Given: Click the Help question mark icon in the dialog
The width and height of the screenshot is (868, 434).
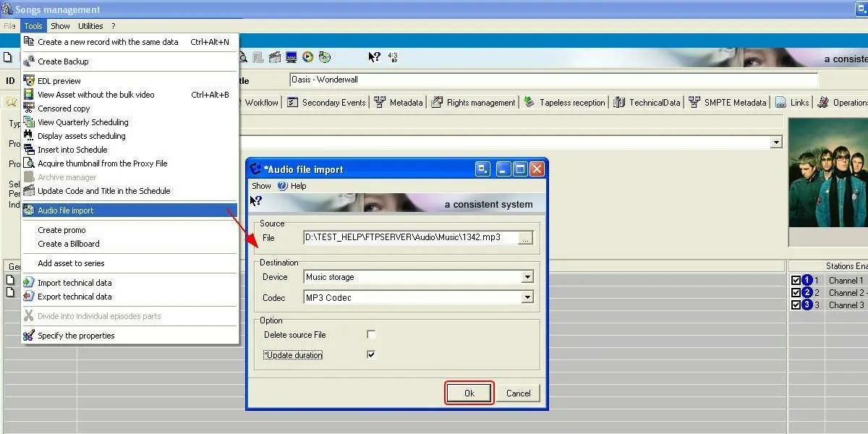Looking at the screenshot, I should (282, 186).
